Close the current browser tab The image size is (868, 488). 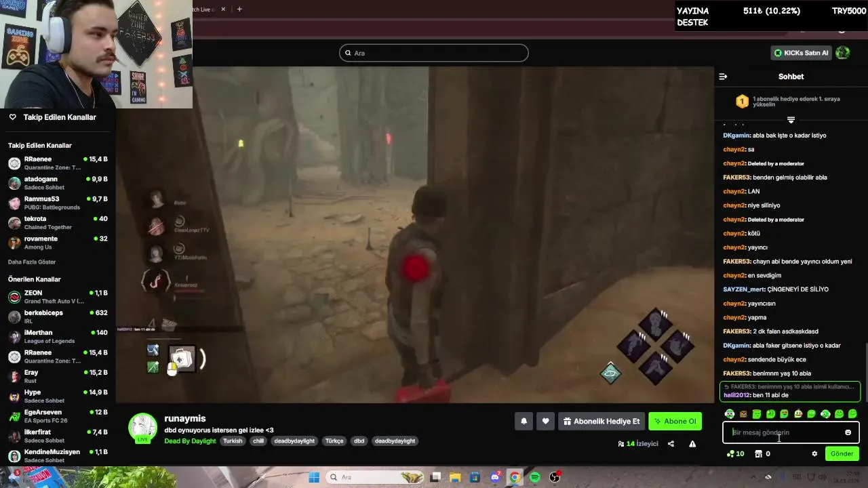tap(223, 9)
